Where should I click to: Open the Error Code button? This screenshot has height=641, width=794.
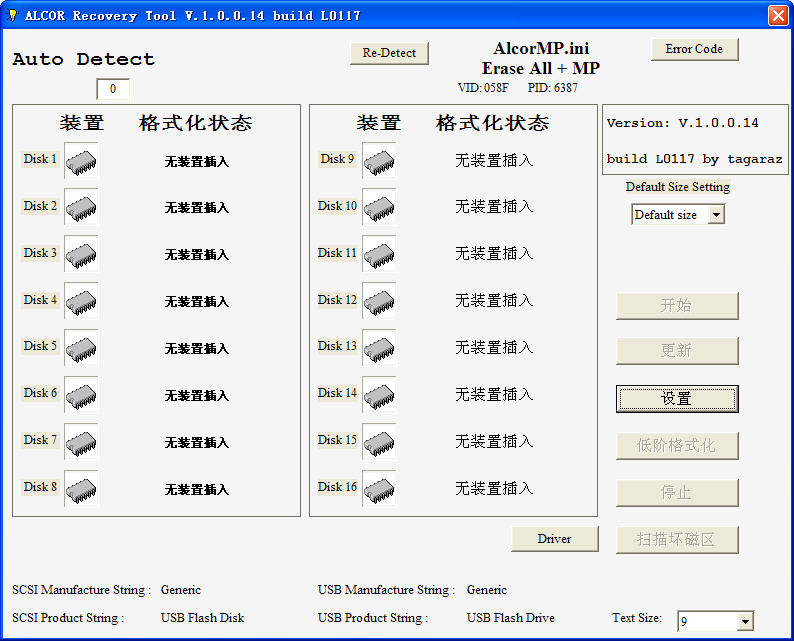tap(694, 49)
